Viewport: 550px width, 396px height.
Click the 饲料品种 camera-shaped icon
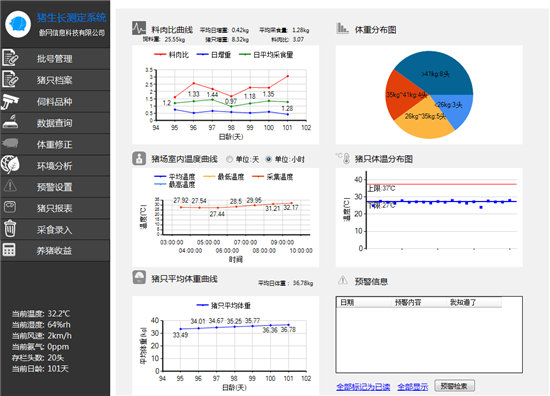[x=10, y=101]
